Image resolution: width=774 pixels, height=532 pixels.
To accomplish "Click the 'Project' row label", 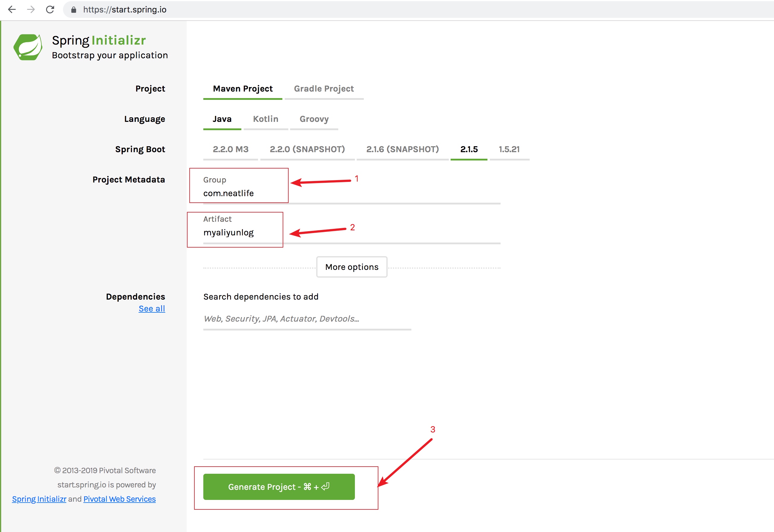I will coord(150,89).
